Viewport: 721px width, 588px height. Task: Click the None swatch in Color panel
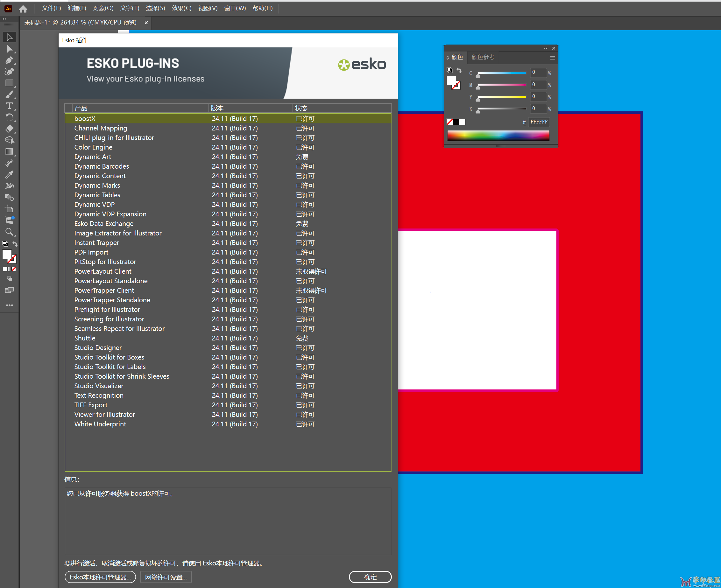(449, 122)
